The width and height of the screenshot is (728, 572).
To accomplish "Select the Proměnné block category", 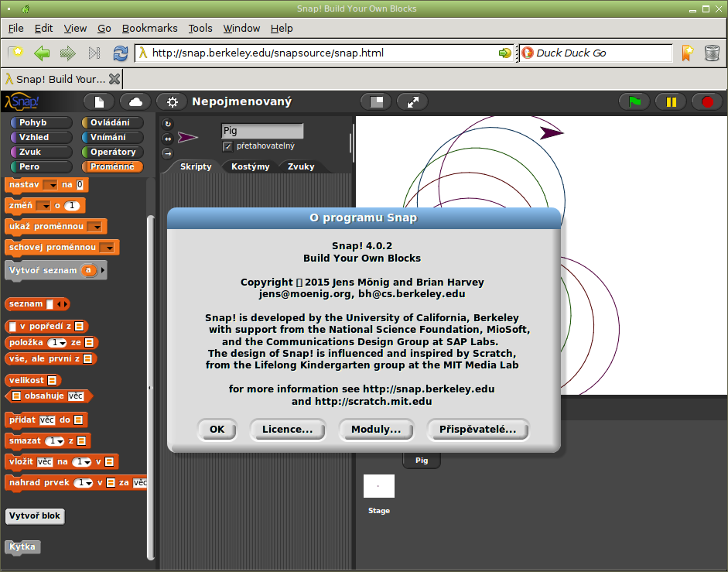I will point(112,166).
